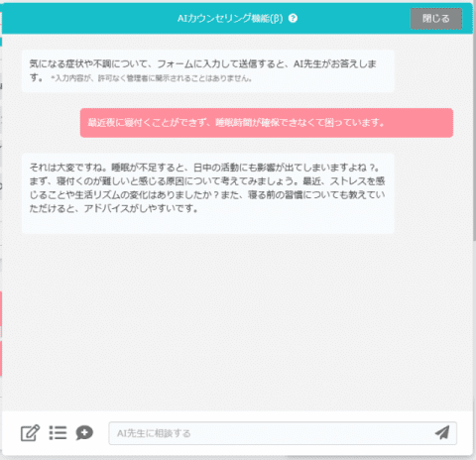Send message with paper plane icon
Viewport: 476px width, 460px height.
tap(442, 432)
